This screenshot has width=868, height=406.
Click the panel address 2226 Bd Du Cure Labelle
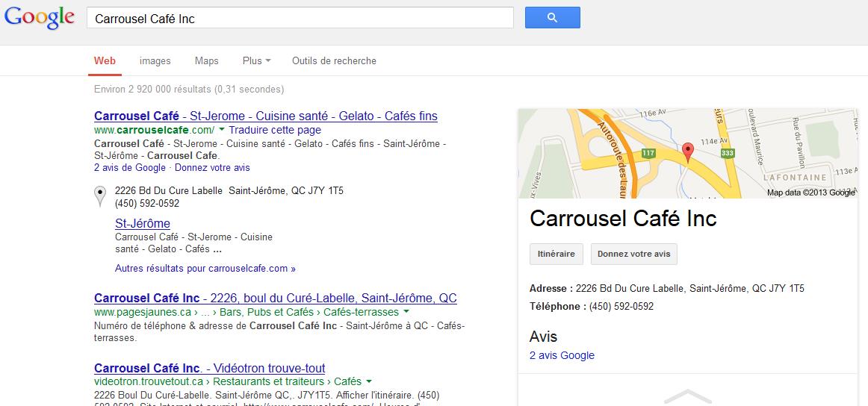click(x=689, y=288)
